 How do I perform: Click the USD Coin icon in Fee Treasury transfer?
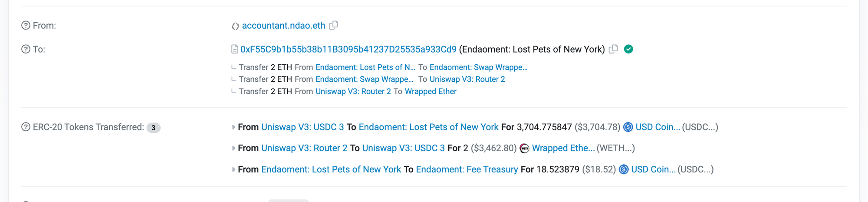(x=624, y=169)
